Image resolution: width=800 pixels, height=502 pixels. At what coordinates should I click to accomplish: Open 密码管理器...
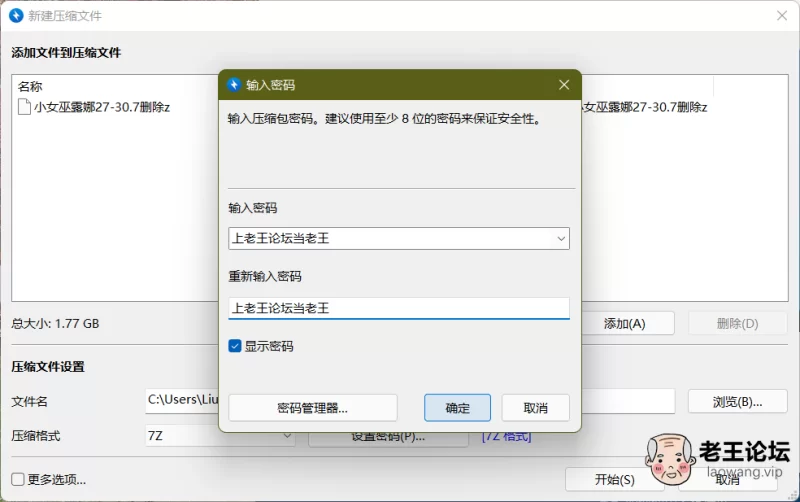(312, 408)
